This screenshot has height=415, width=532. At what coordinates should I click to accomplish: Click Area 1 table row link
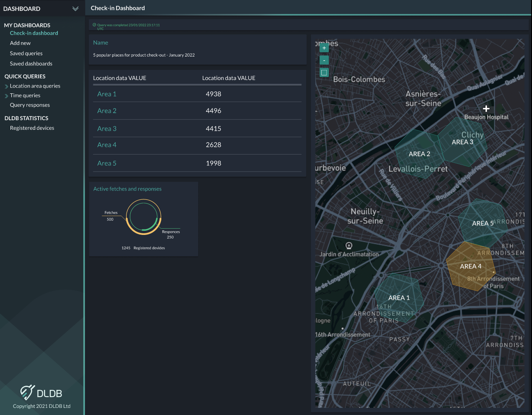pyautogui.click(x=107, y=94)
